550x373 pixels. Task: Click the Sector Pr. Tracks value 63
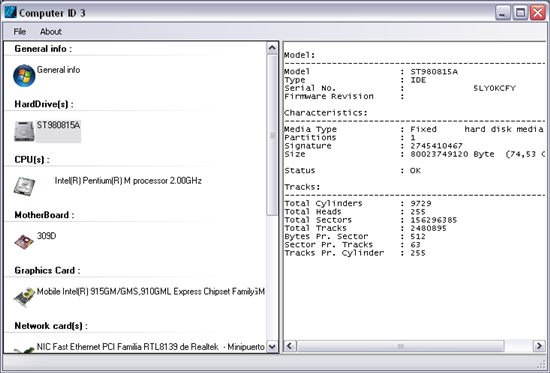point(415,245)
